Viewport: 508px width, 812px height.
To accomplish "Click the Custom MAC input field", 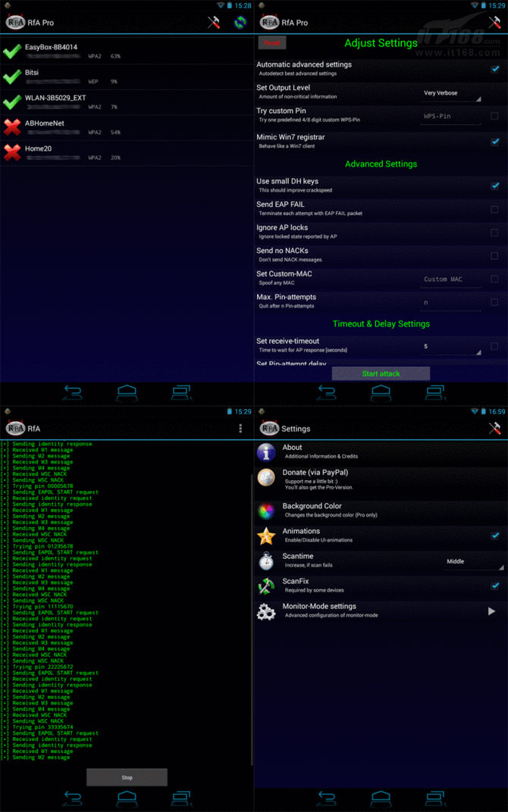I will tap(450, 280).
